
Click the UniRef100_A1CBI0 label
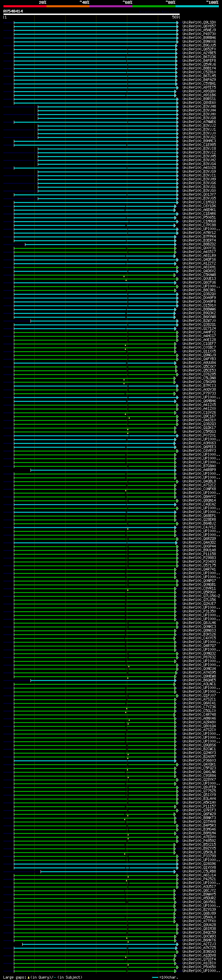click(199, 963)
